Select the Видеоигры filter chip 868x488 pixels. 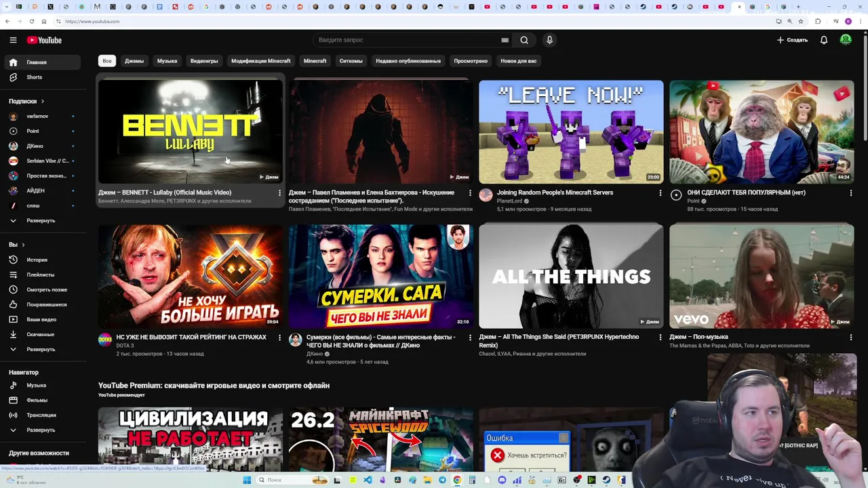coord(204,61)
